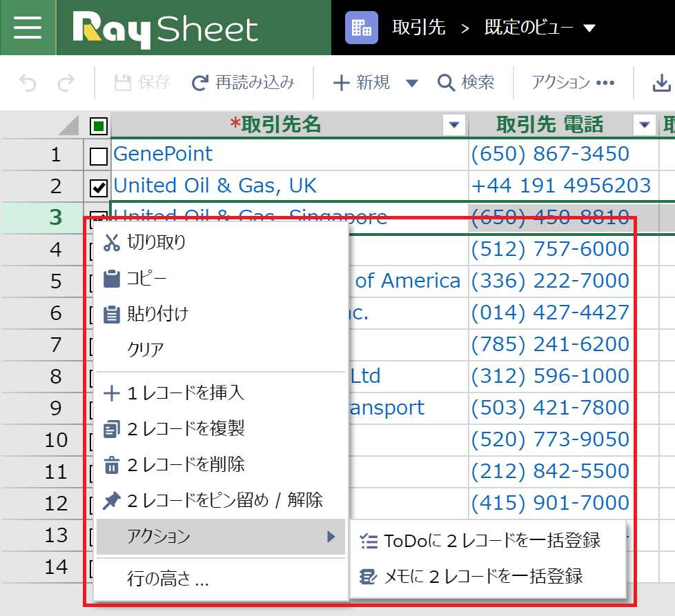The image size is (675, 616).
Task: Toggle the select-all header checkbox
Action: (x=99, y=126)
